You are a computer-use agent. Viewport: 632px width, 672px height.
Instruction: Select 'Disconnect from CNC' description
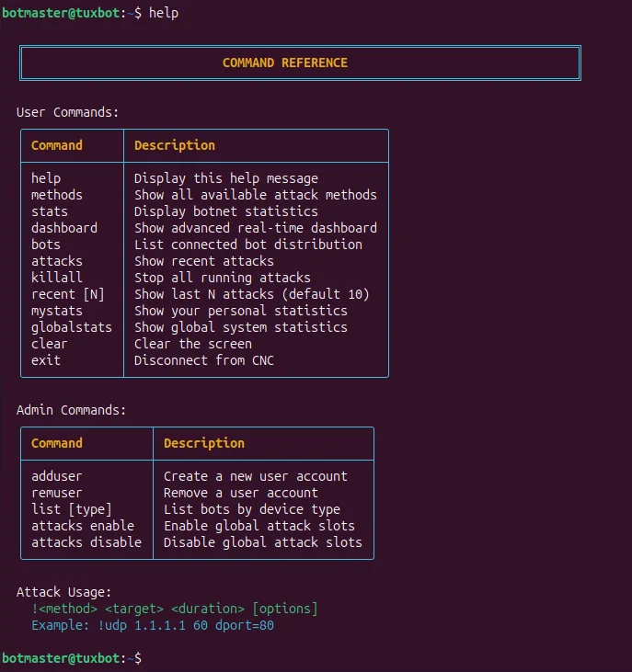tap(203, 360)
